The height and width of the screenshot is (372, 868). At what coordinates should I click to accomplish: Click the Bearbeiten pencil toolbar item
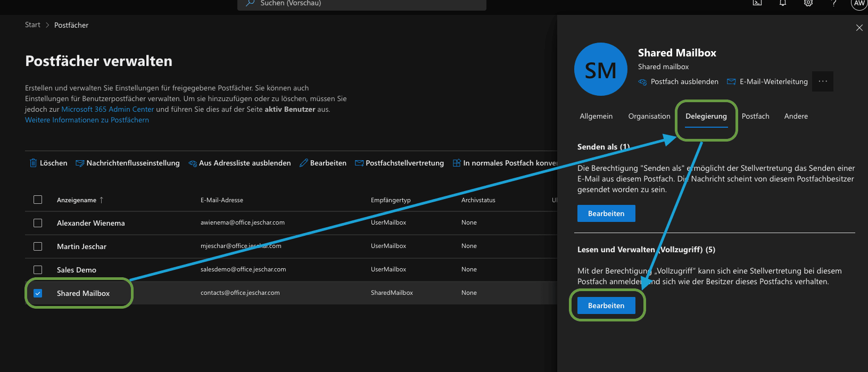(323, 163)
